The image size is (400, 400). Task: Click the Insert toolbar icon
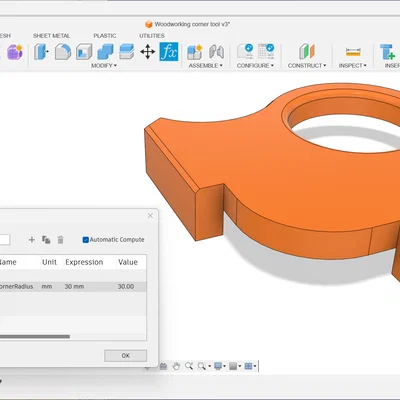(388, 52)
